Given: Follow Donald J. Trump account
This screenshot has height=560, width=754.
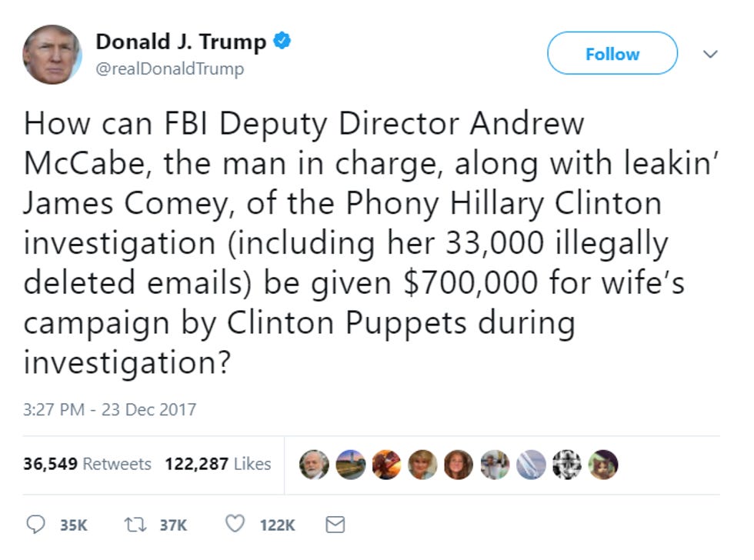Looking at the screenshot, I should click(x=612, y=53).
